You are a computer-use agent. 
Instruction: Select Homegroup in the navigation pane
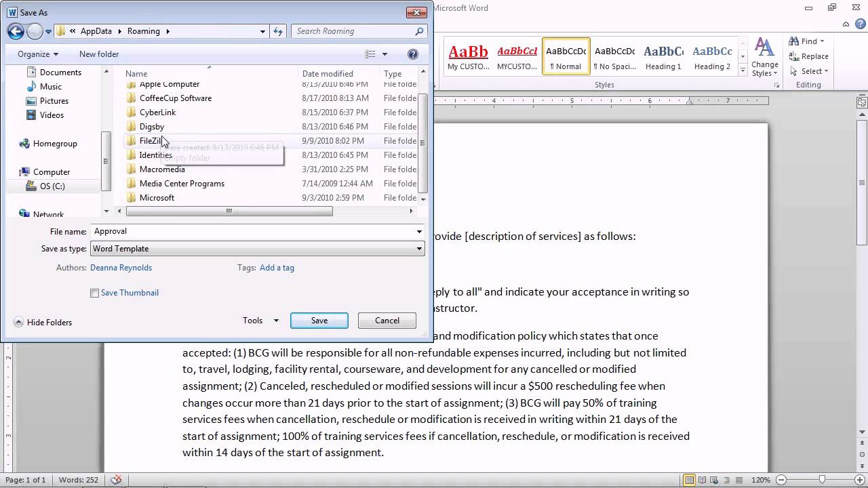click(x=55, y=144)
